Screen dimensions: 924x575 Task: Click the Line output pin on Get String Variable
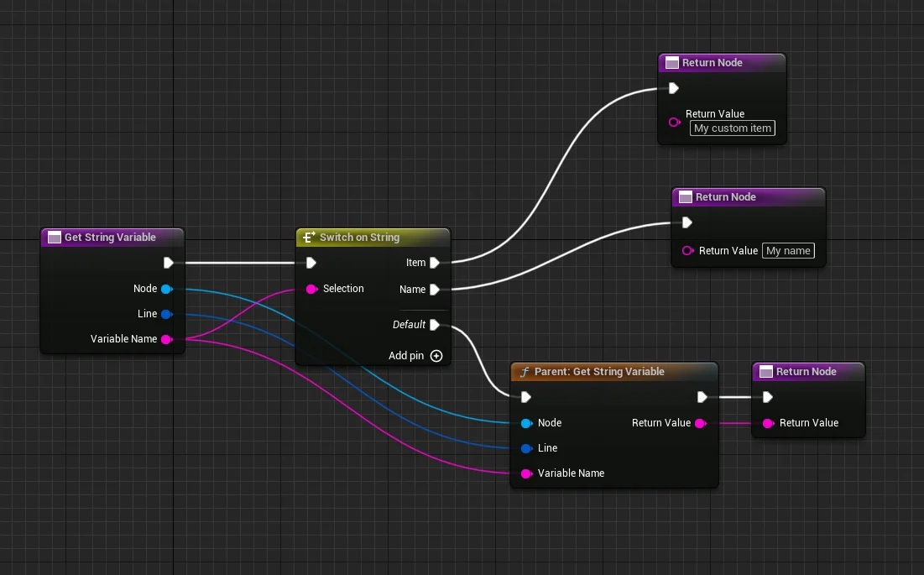(x=167, y=314)
